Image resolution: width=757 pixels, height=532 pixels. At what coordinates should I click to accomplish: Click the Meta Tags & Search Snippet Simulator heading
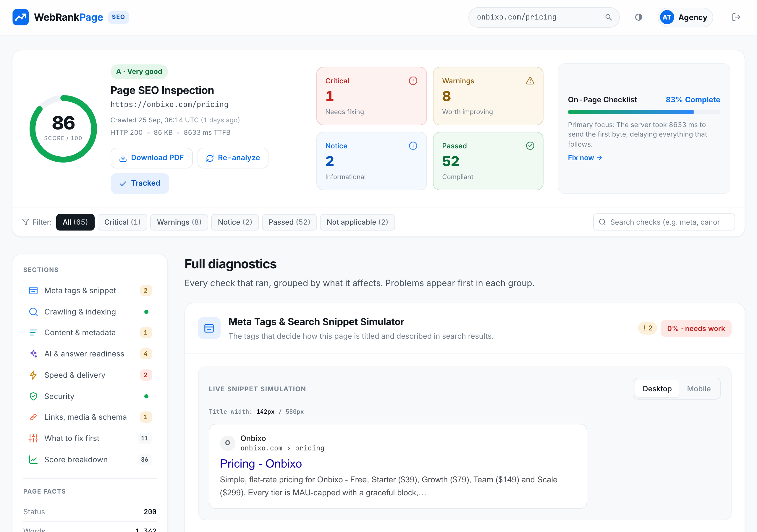316,322
